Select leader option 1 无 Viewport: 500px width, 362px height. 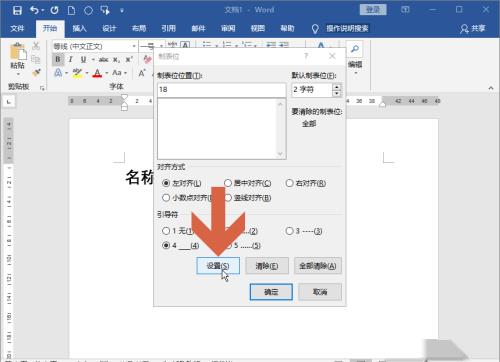(166, 231)
